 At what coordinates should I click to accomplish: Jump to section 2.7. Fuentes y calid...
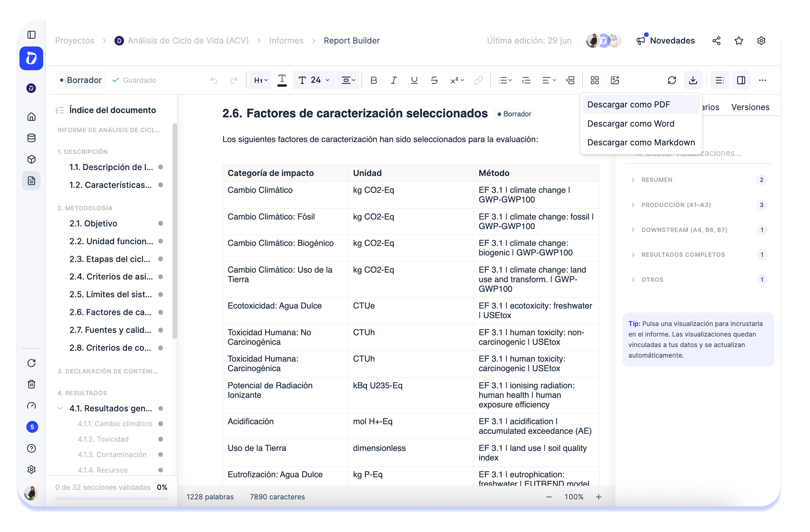110,330
